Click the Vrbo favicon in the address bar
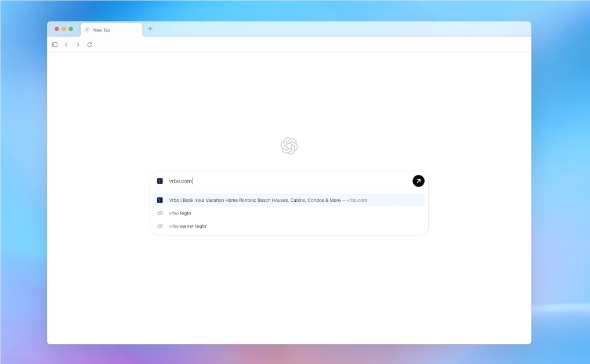590x364 pixels. pyautogui.click(x=160, y=180)
